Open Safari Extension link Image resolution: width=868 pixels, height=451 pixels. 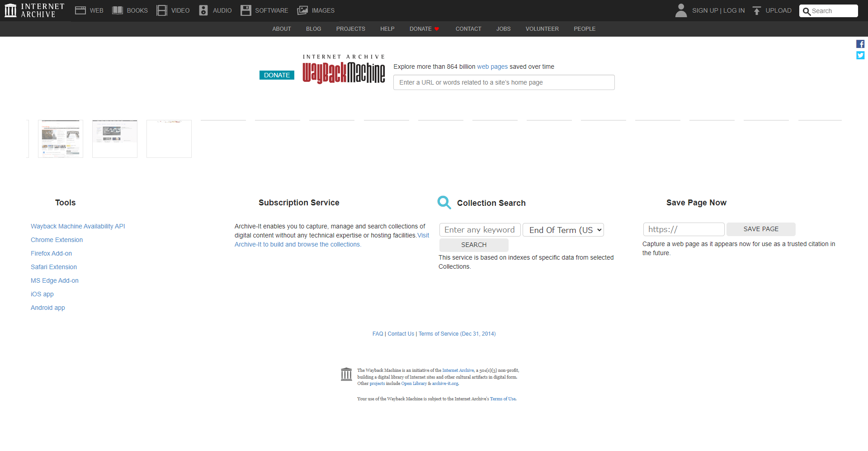(x=54, y=267)
